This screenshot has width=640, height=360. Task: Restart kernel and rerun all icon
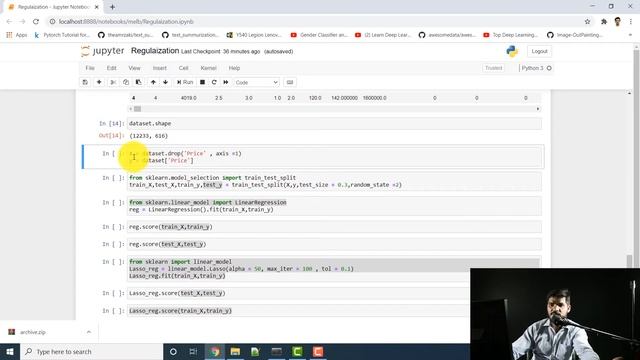(x=226, y=82)
